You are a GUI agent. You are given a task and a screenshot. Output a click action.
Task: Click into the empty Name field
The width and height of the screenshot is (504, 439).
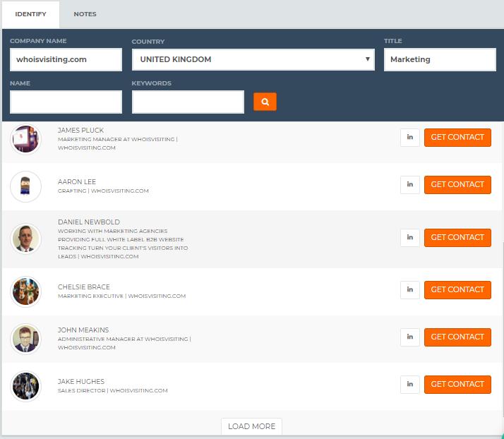click(66, 102)
